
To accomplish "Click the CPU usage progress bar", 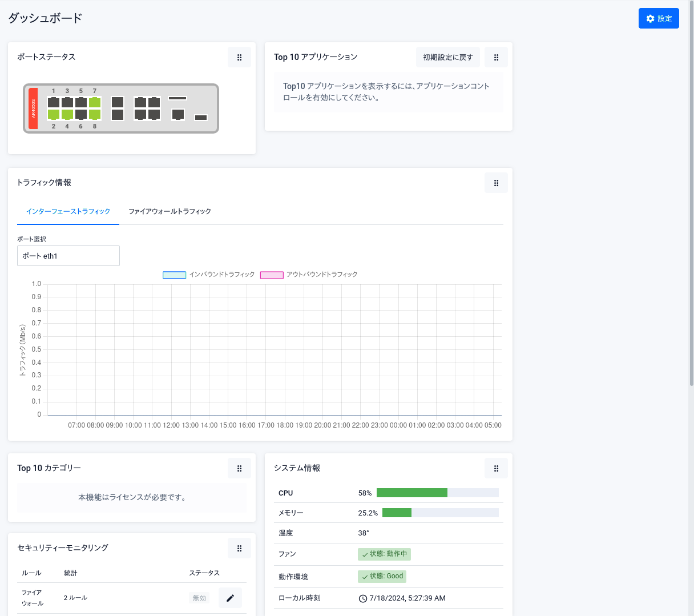I will [x=437, y=493].
